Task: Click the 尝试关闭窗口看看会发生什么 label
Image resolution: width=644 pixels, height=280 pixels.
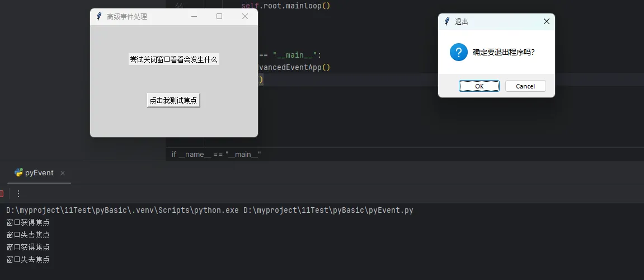Action: [x=173, y=59]
